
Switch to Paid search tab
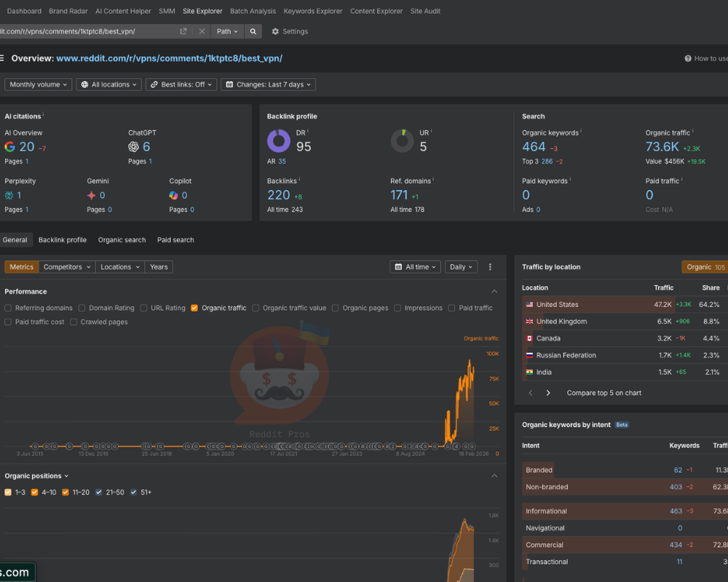pos(175,240)
